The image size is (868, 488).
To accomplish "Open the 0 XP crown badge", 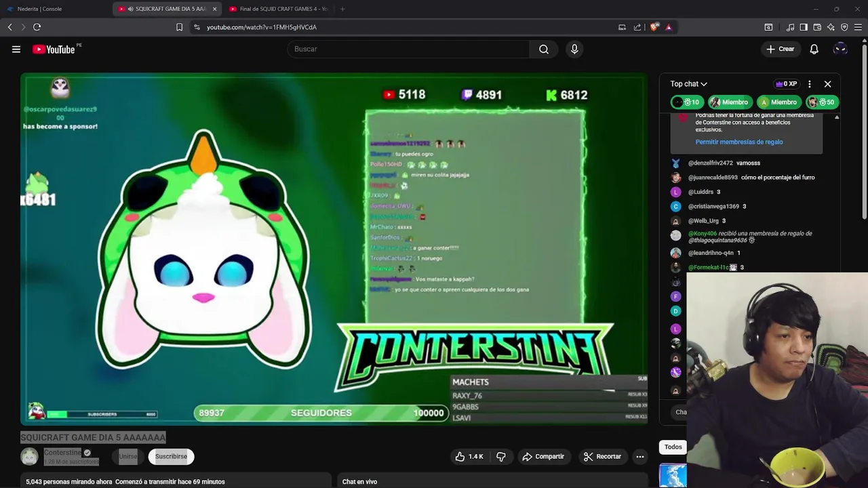I will click(x=786, y=84).
